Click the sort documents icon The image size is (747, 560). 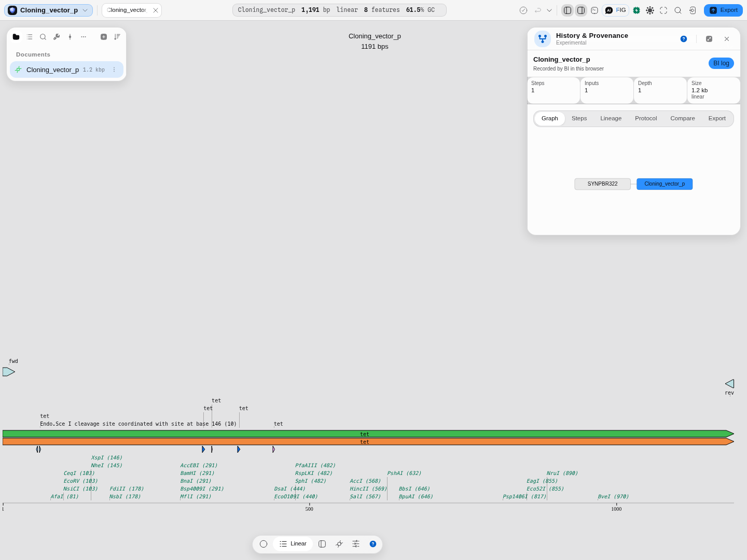117,37
